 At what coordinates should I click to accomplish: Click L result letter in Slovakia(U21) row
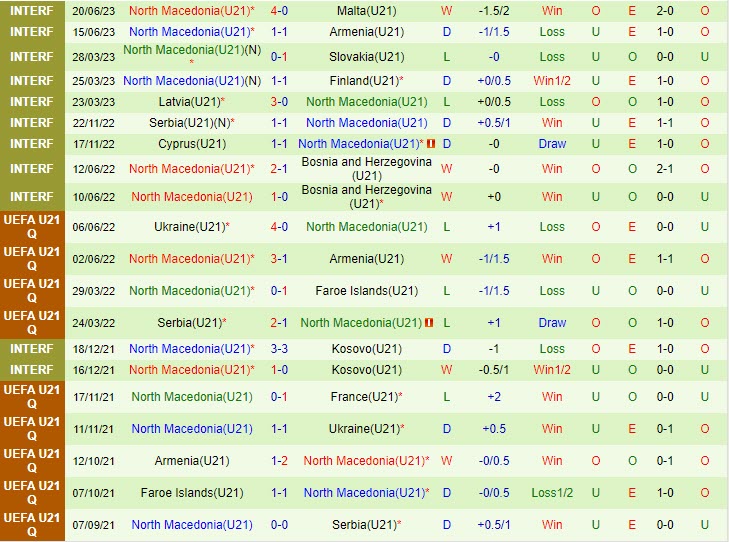tap(446, 57)
